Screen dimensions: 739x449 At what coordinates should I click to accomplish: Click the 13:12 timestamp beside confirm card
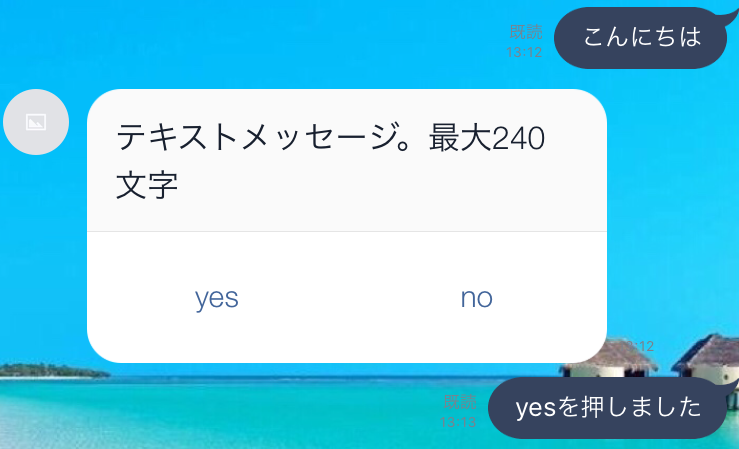pyautogui.click(x=636, y=346)
